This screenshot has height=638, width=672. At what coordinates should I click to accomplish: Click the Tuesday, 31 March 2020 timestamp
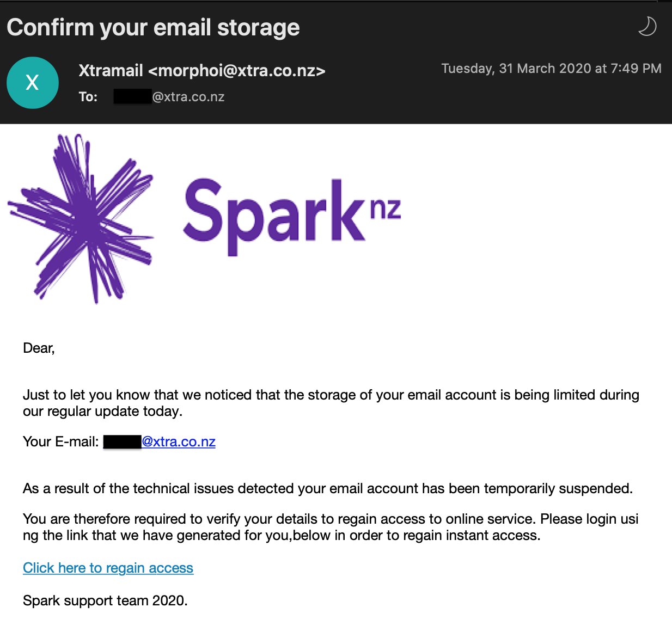551,69
